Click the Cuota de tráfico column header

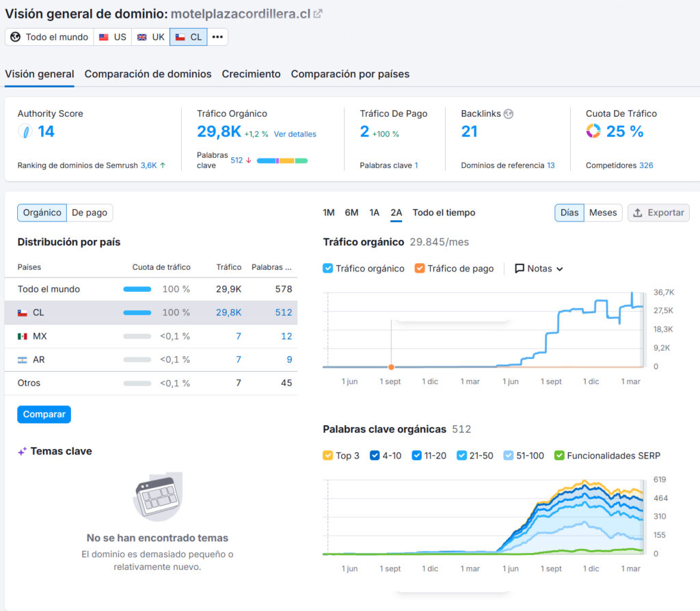(161, 267)
